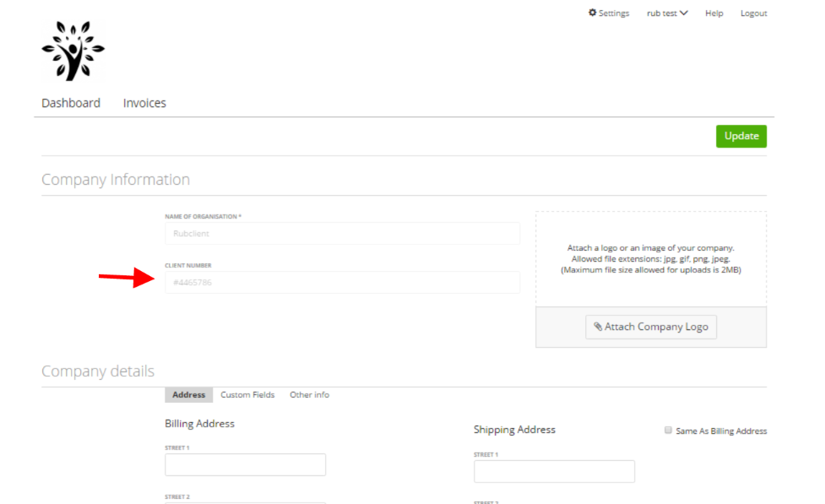Click the paperclip icon on Attach Company Logo
Screen dimensions: 825x504
[598, 327]
